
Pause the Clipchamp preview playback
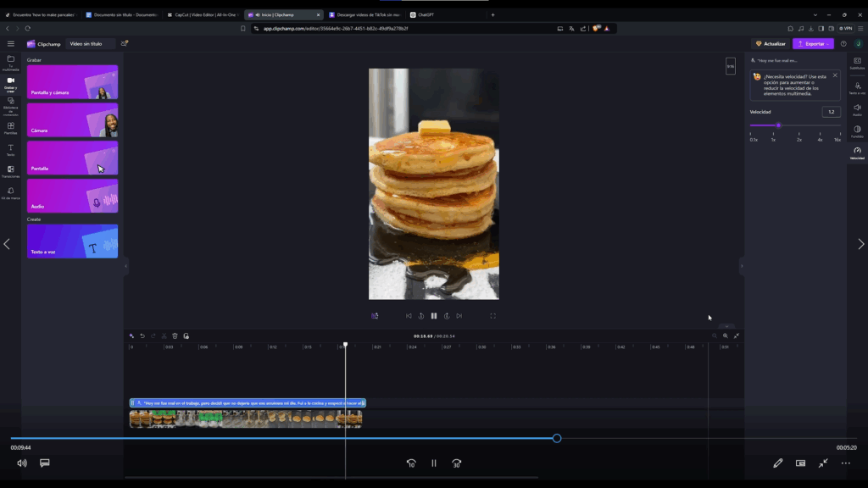tap(434, 316)
